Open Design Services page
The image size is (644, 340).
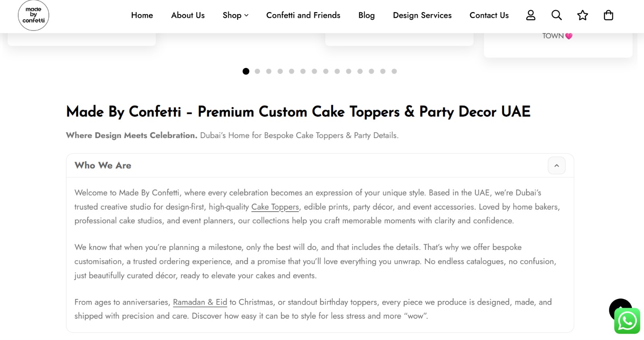click(422, 15)
